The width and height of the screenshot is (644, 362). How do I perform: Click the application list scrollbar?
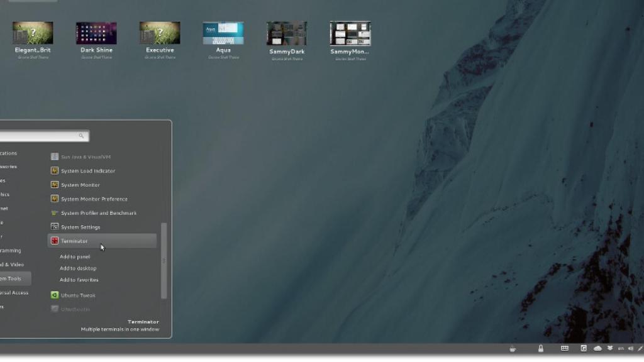click(x=164, y=260)
